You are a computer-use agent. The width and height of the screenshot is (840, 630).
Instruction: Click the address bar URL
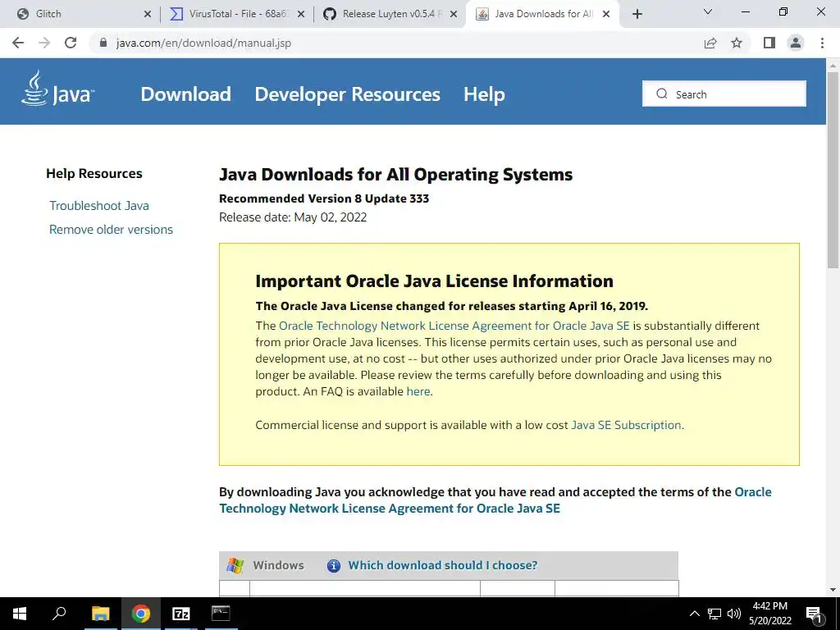pyautogui.click(x=203, y=43)
